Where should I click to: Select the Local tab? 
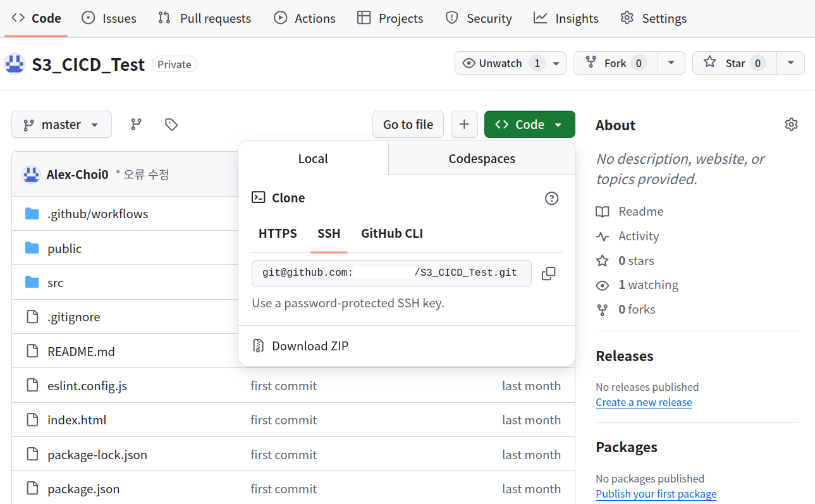pos(313,159)
